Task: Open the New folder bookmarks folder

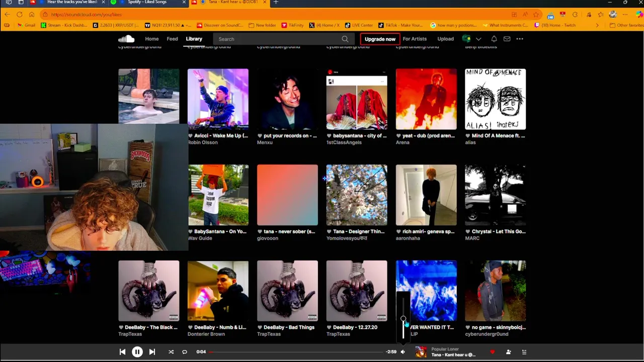Action: pyautogui.click(x=262, y=25)
